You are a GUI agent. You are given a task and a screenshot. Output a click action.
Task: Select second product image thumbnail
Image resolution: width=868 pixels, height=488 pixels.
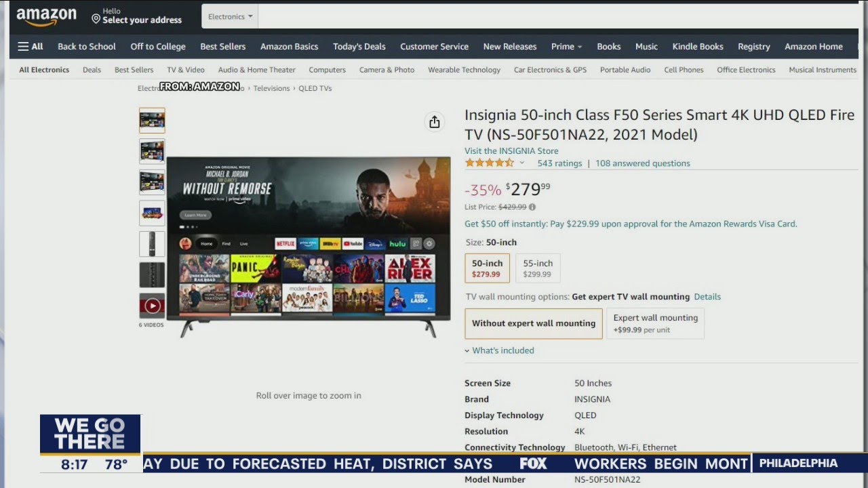[152, 151]
